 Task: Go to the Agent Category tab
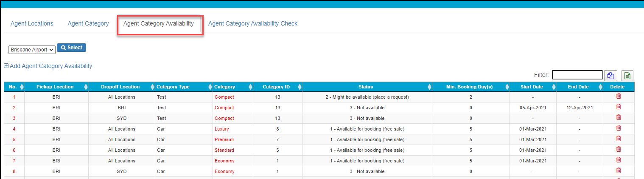coord(88,23)
